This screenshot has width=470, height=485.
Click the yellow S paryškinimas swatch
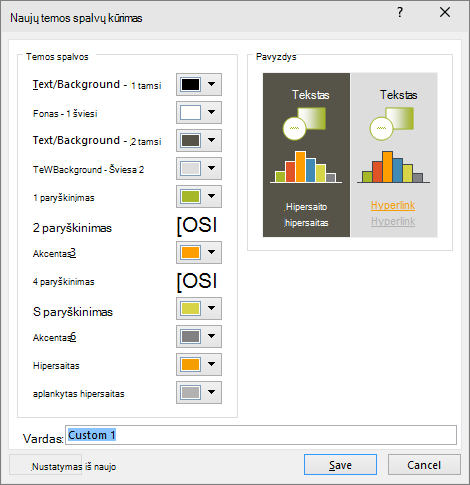pyautogui.click(x=190, y=309)
